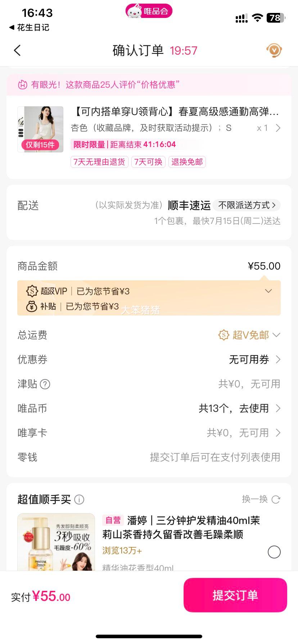Screen dimensions: 298x644
Task: Tap the 超级VIP badge icon
Action: point(32,291)
